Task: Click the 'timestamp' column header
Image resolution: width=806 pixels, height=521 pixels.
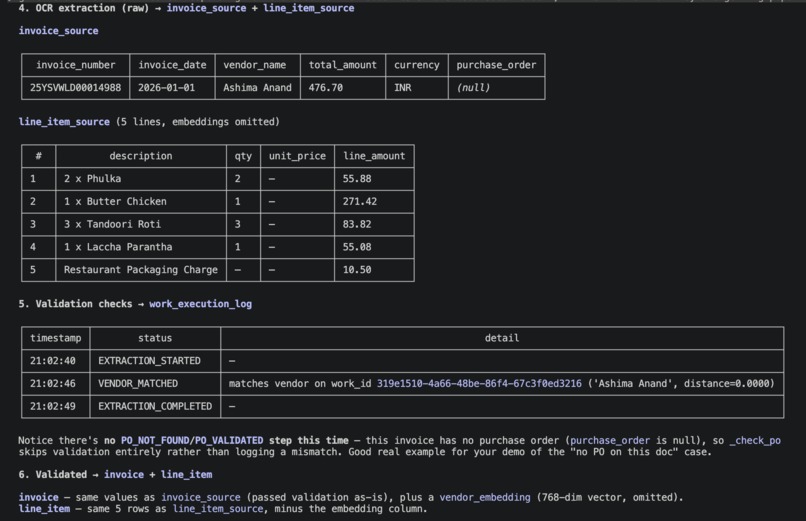Action: (56, 338)
